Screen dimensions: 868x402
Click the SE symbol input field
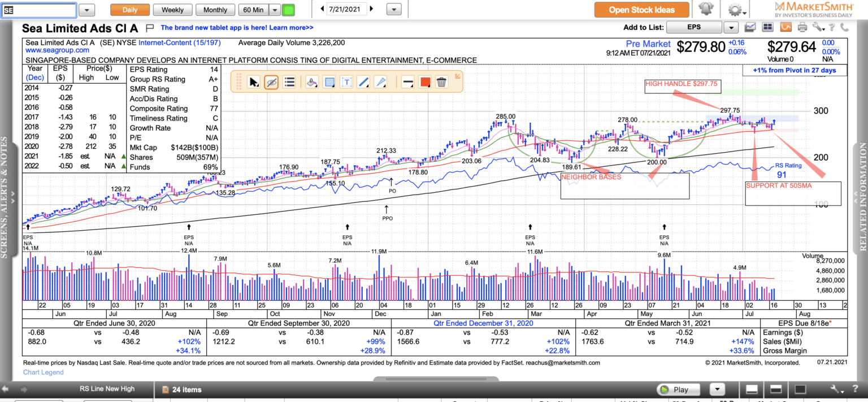tap(39, 10)
